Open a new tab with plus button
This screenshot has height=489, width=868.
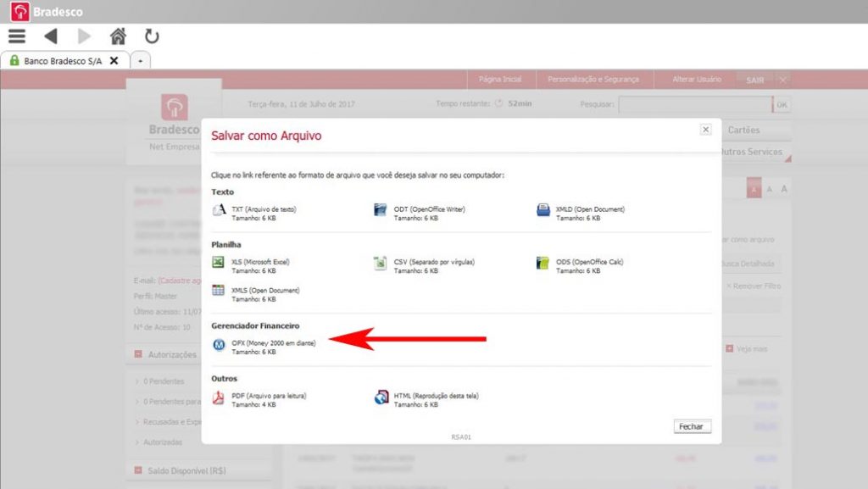tap(141, 61)
